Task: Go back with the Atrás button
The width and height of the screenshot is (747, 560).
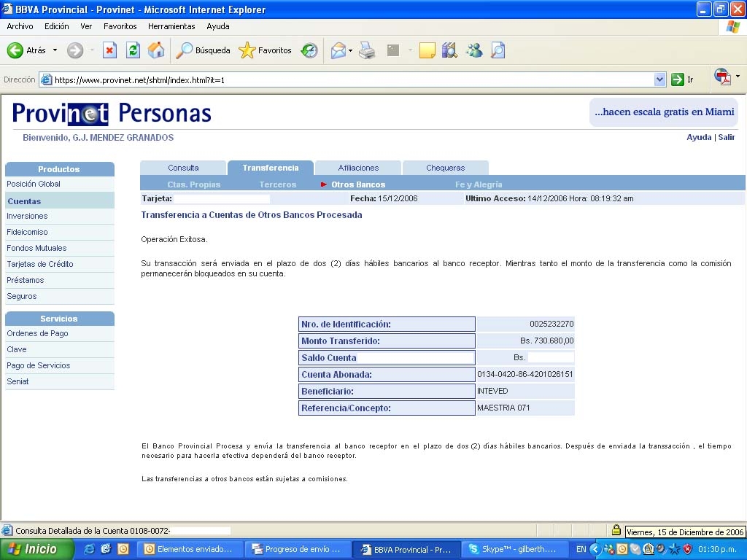Action: pyautogui.click(x=27, y=50)
